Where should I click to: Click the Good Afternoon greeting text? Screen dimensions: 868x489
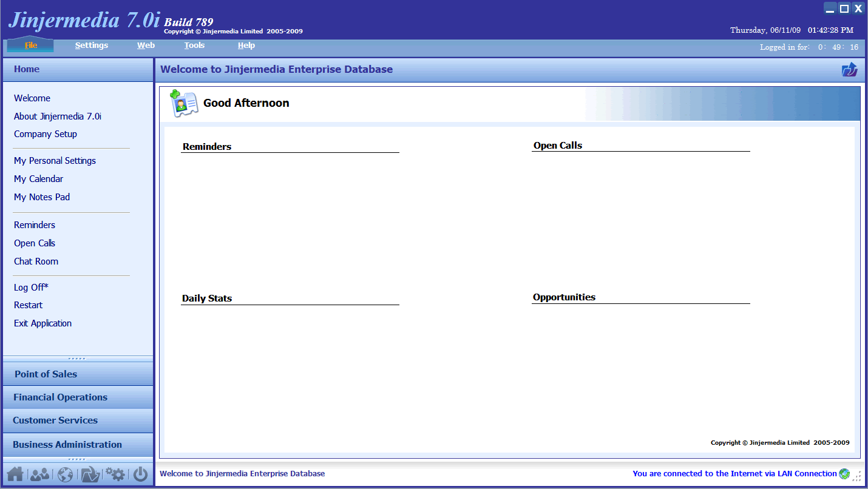[246, 103]
